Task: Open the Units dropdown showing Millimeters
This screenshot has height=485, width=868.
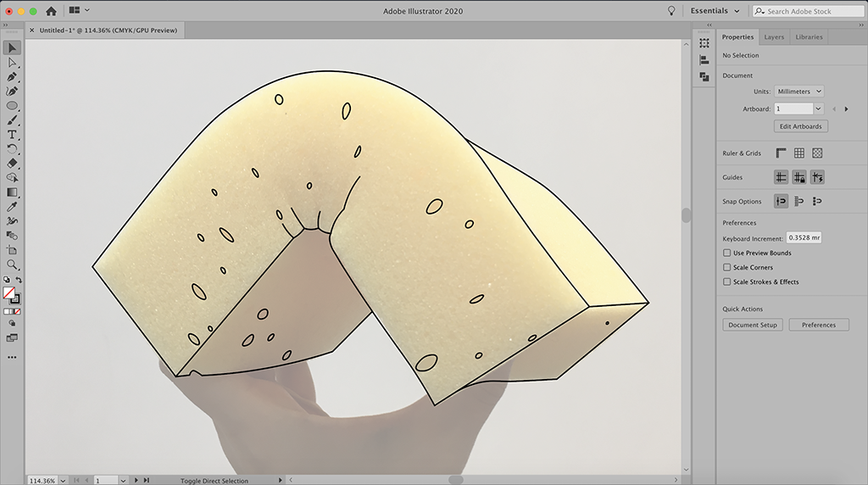Action: 798,92
